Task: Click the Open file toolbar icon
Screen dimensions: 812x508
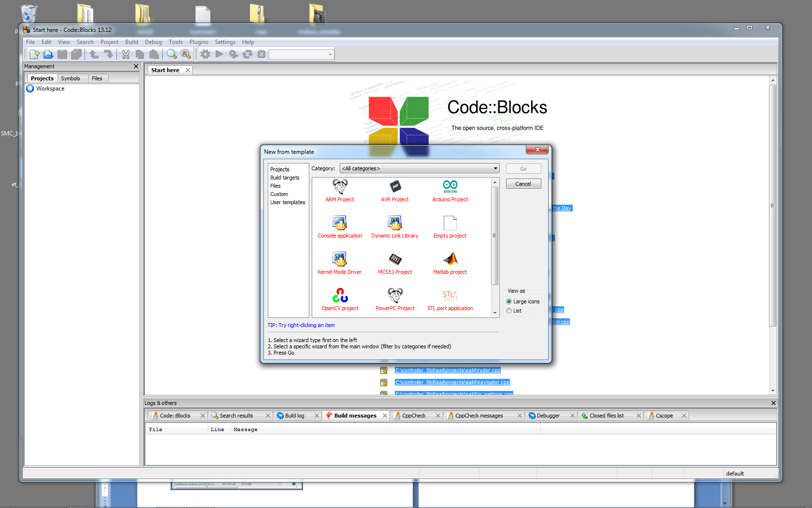Action: click(x=48, y=54)
